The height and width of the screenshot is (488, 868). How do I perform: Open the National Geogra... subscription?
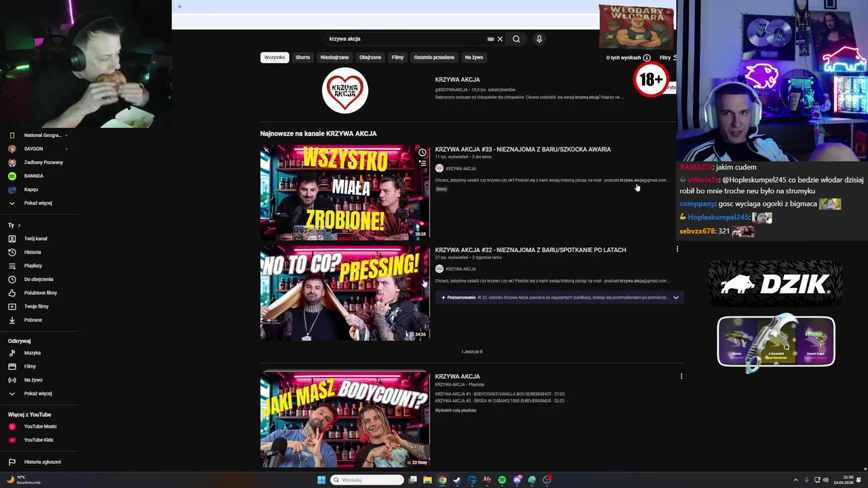click(42, 135)
